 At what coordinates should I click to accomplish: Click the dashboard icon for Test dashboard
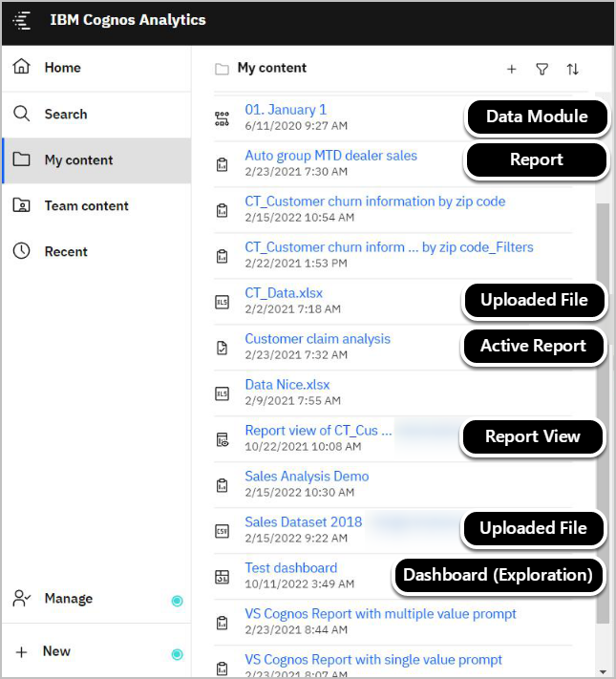pos(223,577)
